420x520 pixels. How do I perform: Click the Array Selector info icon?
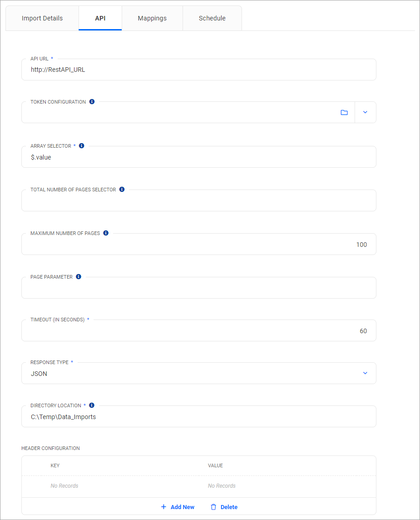pyautogui.click(x=81, y=145)
